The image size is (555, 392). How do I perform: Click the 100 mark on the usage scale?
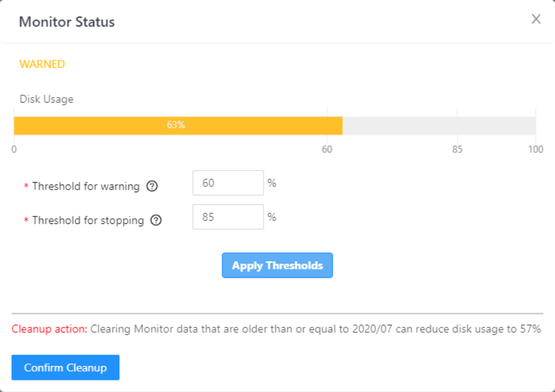[x=535, y=149]
